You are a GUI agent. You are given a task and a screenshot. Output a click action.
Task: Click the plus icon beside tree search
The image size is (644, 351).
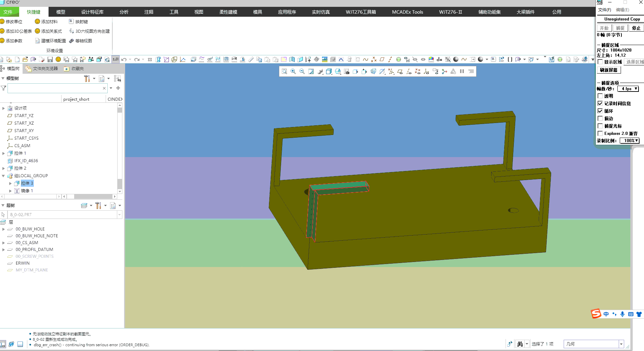point(118,88)
